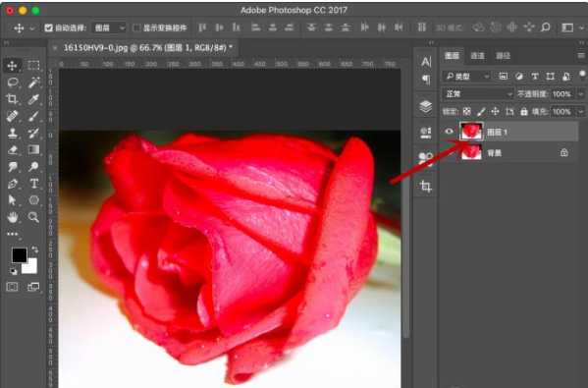Select the Lasso tool
Viewport: 588px width, 388px height.
pyautogui.click(x=13, y=83)
